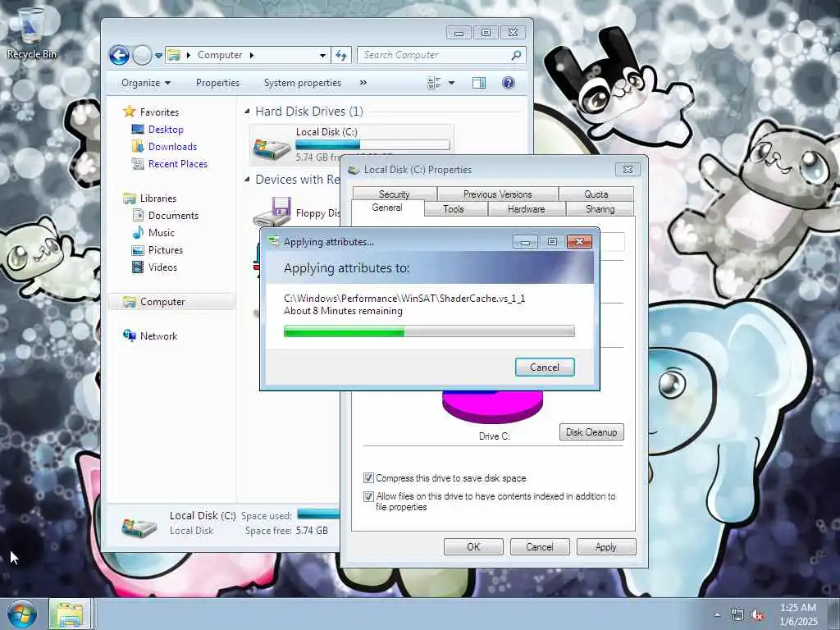Select the Floppy Disk drive icon
This screenshot has width=840, height=630.
(272, 212)
